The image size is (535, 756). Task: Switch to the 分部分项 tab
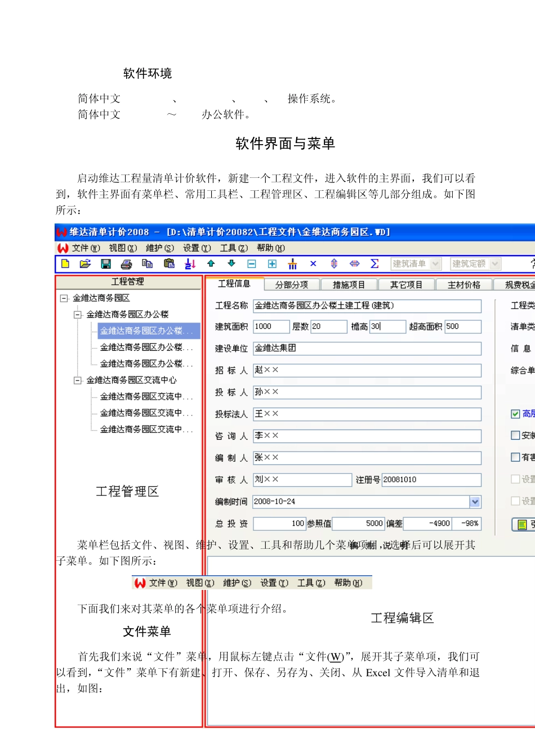292,285
